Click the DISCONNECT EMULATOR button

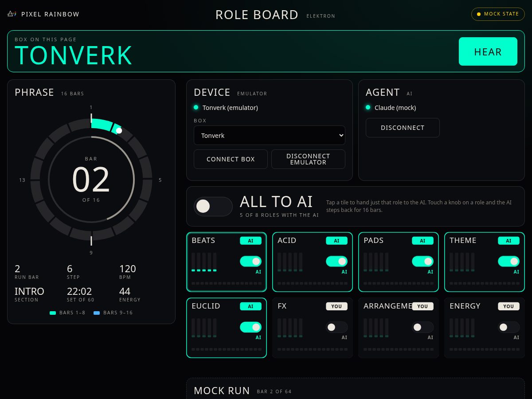(x=308, y=159)
